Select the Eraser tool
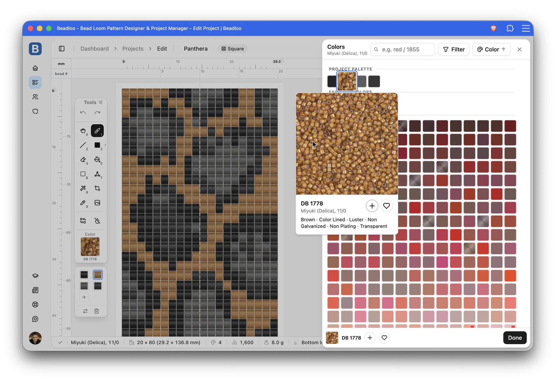Screen dimensions: 556x392 pos(83,160)
